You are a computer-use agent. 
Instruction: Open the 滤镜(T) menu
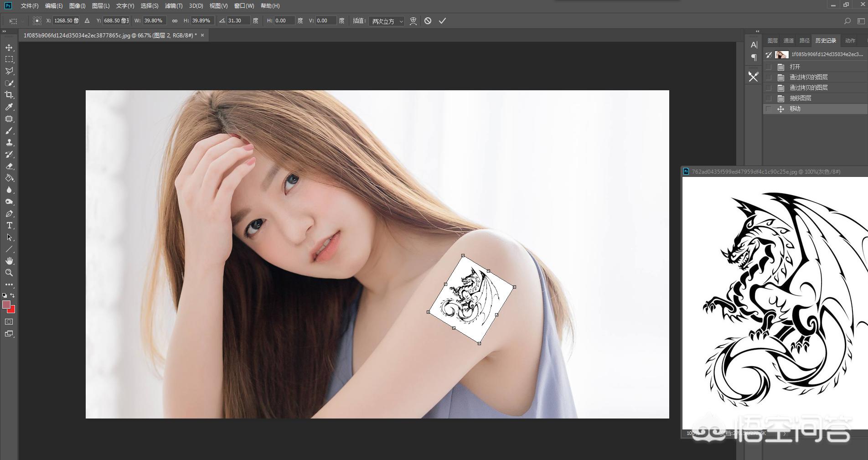[x=174, y=6]
